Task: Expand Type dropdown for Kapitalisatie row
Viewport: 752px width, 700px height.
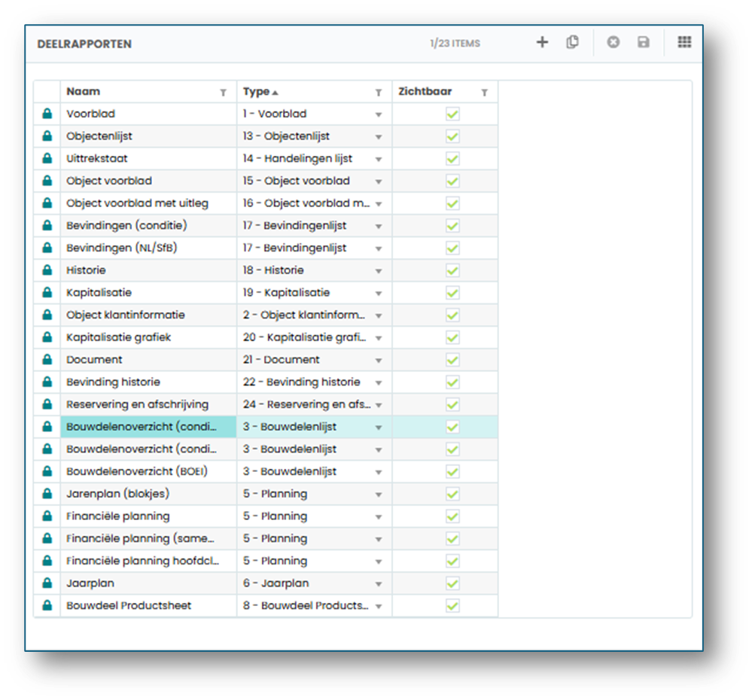Action: point(379,294)
